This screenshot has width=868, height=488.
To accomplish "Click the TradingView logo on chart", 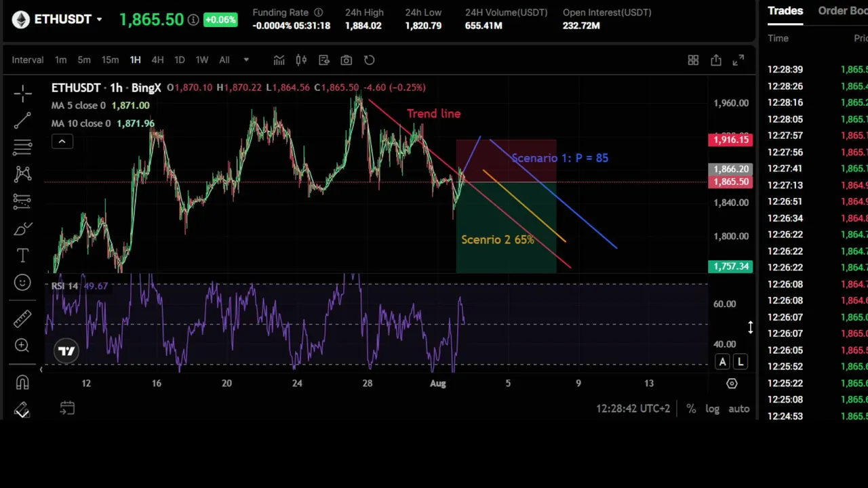I will 66,350.
